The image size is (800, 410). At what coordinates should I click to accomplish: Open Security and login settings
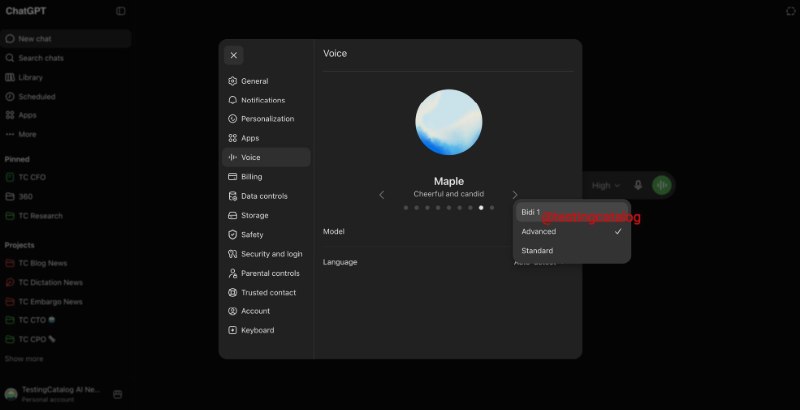pyautogui.click(x=266, y=254)
